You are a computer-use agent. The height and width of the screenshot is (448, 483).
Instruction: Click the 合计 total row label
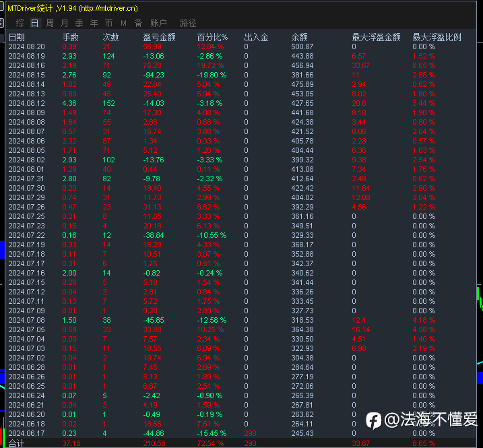16,444
